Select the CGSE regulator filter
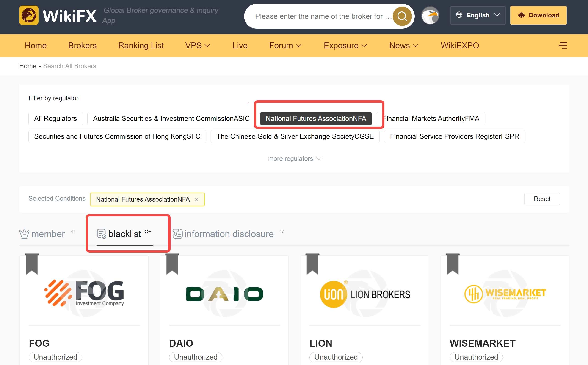This screenshot has height=365, width=588. tap(295, 136)
